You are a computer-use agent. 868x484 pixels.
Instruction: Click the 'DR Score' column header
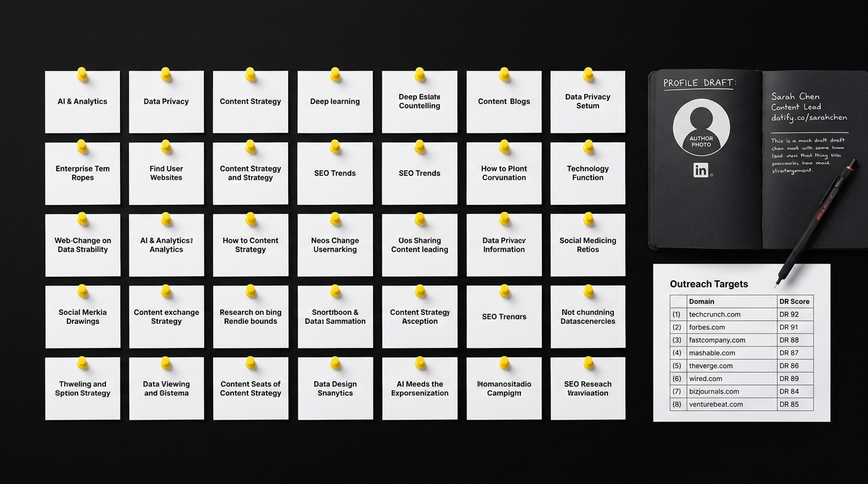click(x=794, y=302)
